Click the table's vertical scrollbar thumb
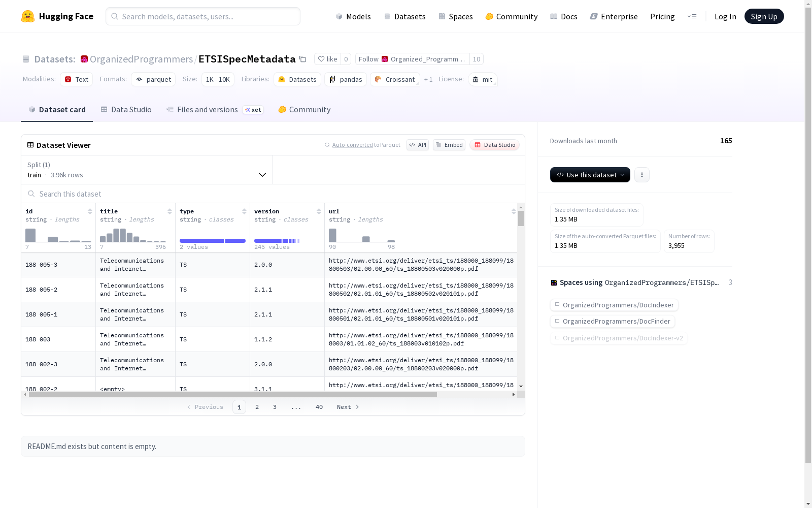 (521, 218)
